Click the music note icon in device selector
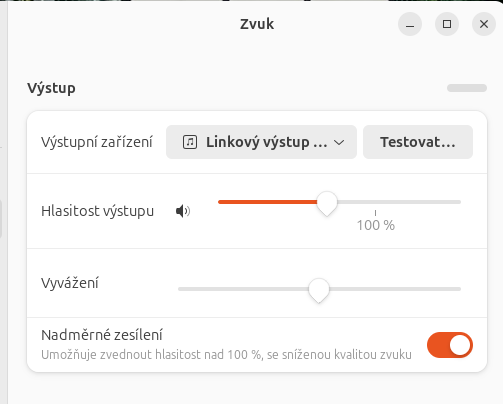The height and width of the screenshot is (404, 503). tap(190, 142)
